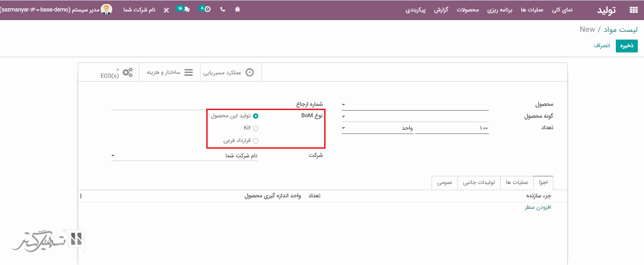Click the ذخیره save button

pos(626,46)
